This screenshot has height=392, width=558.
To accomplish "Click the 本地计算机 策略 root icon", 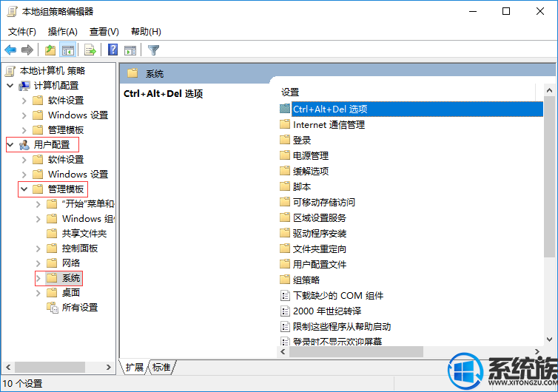I will click(10, 71).
